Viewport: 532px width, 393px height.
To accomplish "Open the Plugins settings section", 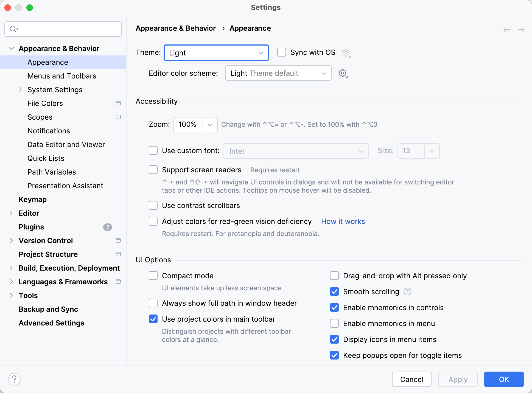I will [x=32, y=227].
